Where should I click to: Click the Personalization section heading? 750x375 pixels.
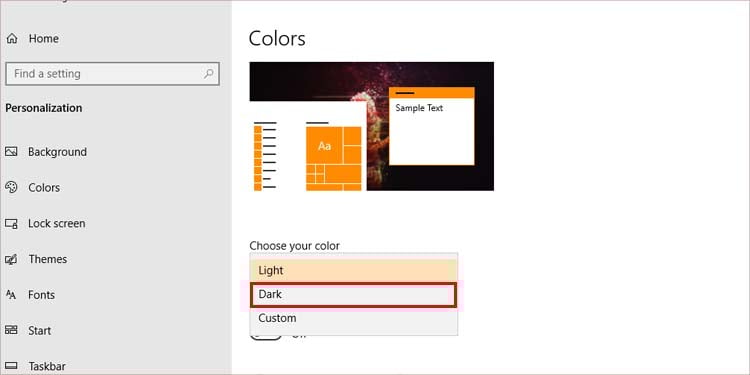tap(44, 108)
